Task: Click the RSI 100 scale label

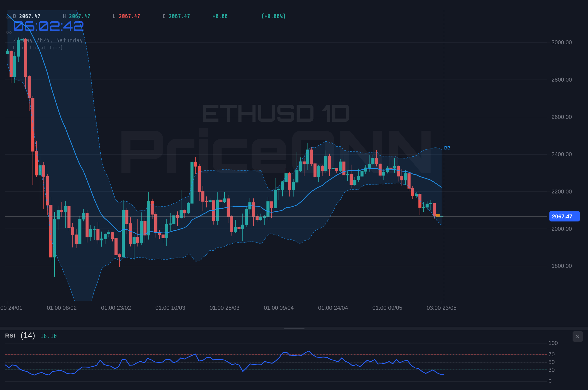Action: click(x=553, y=343)
